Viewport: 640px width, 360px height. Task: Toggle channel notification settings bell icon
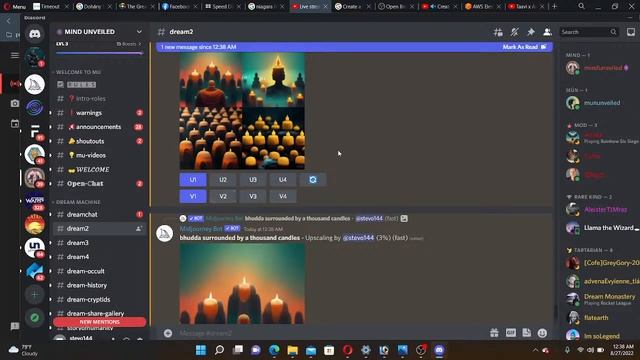(x=514, y=32)
